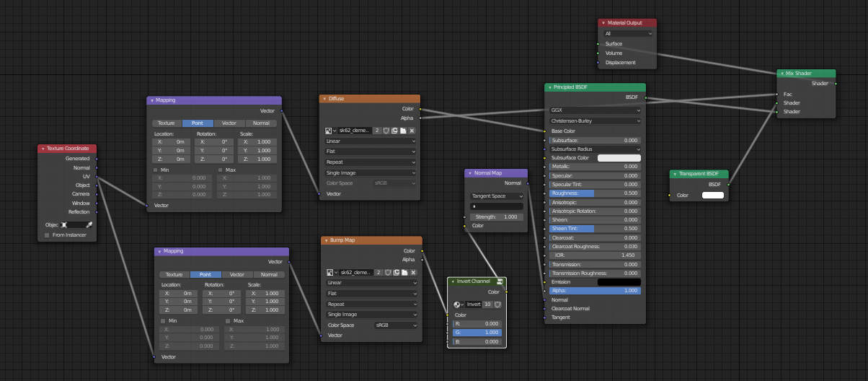Click Normal Map Strength field

497,216
